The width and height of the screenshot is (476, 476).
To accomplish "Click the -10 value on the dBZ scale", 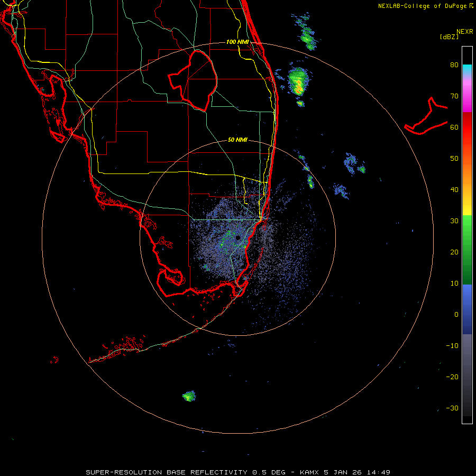I will 452,346.
